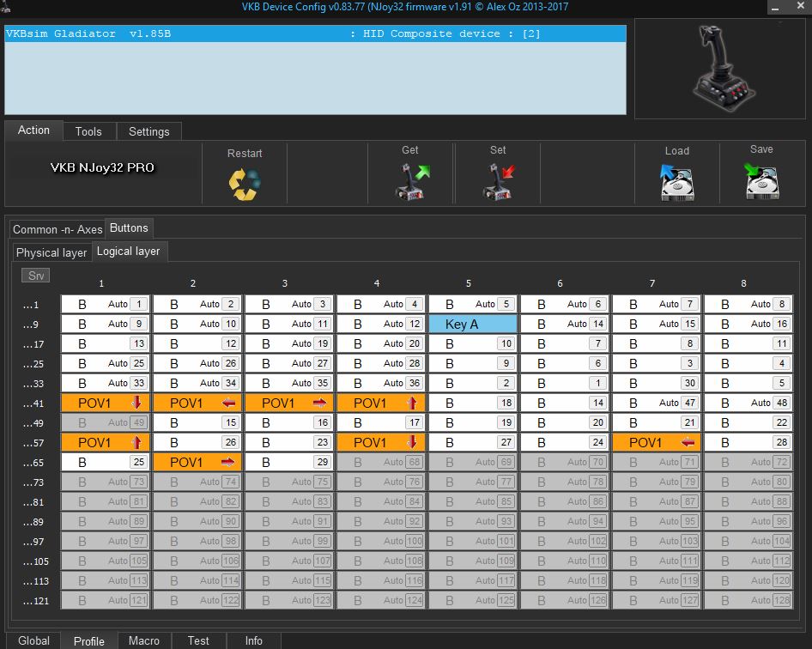Select button cell B 25 in row 65
The image size is (812, 649).
click(x=106, y=462)
